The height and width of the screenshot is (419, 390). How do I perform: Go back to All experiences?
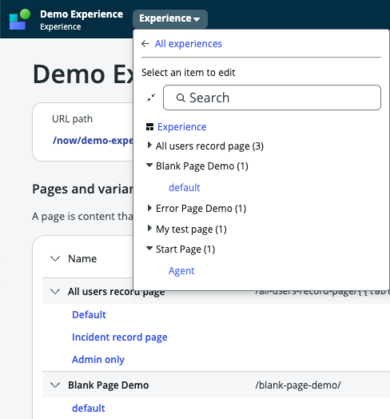[x=188, y=44]
